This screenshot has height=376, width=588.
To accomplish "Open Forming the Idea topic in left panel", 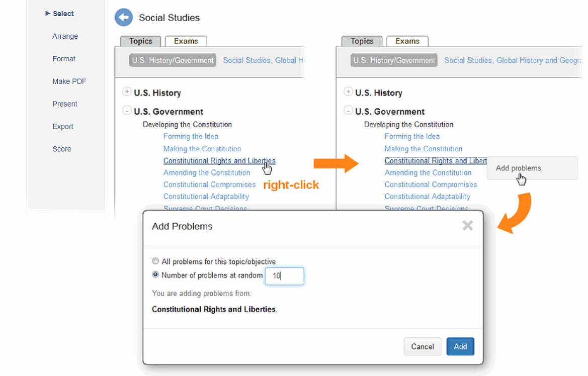I will 191,136.
